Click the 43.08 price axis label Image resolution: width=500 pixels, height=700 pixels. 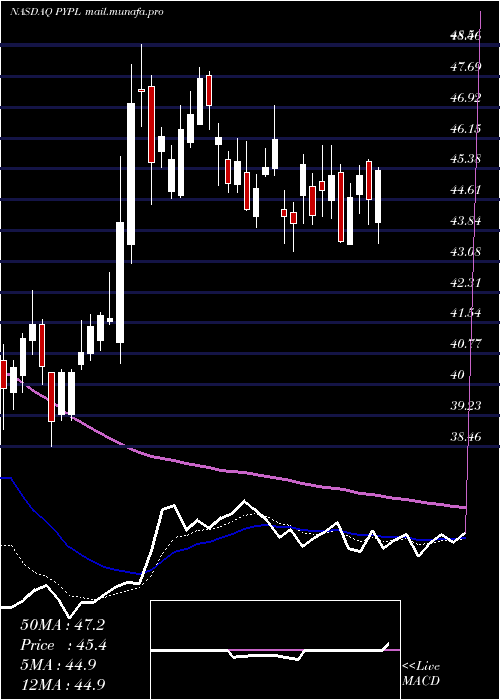click(x=466, y=252)
